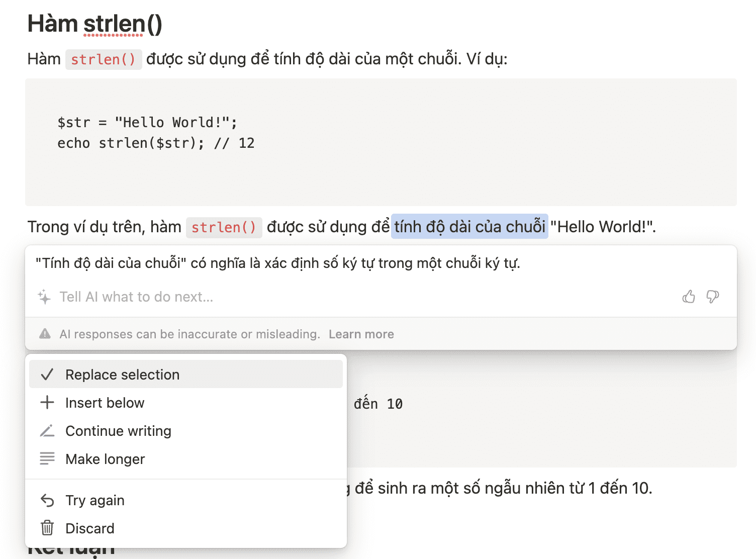Click the thumbs up feedback icon
756x559 pixels.
(x=688, y=297)
